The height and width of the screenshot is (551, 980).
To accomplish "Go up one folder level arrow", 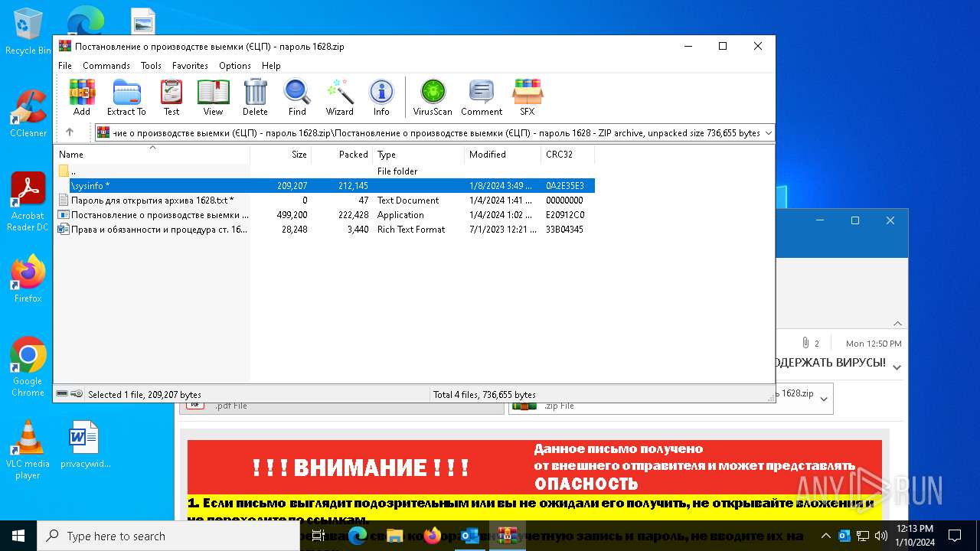I will tap(70, 132).
